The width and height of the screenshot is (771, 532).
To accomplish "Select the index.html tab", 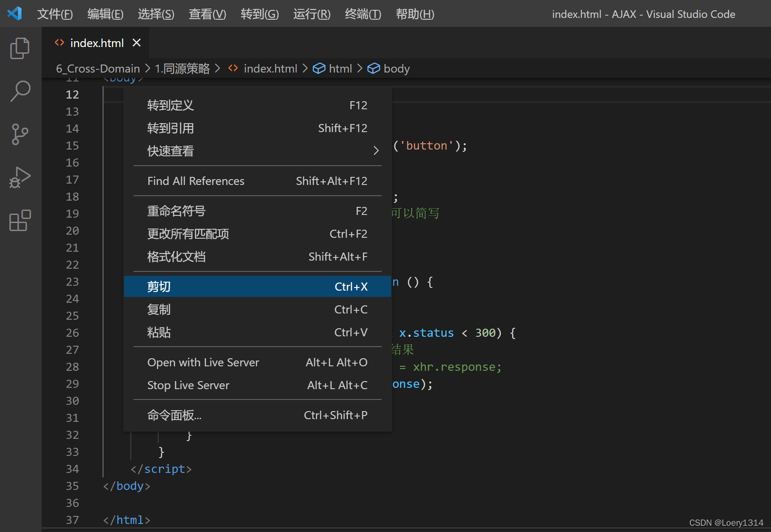I will pyautogui.click(x=96, y=43).
